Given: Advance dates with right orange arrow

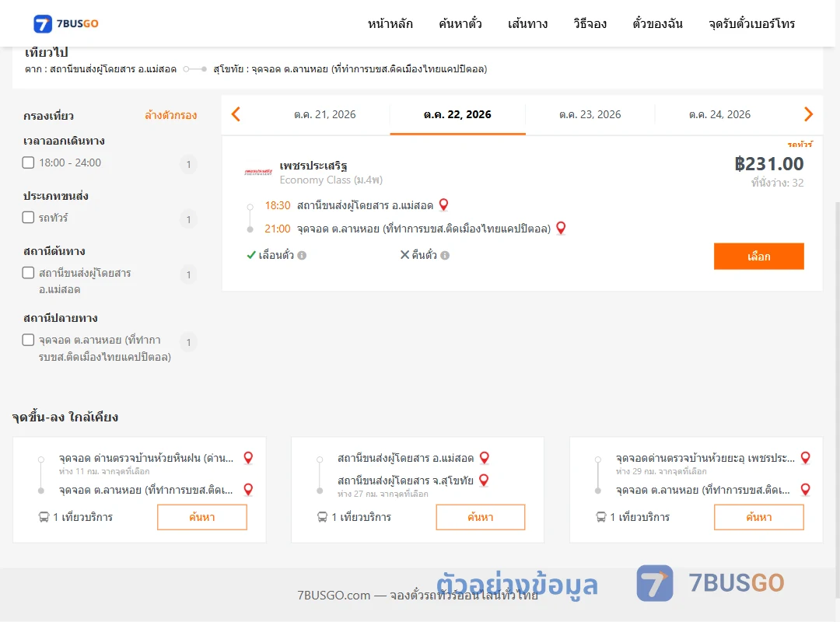Looking at the screenshot, I should (808, 114).
